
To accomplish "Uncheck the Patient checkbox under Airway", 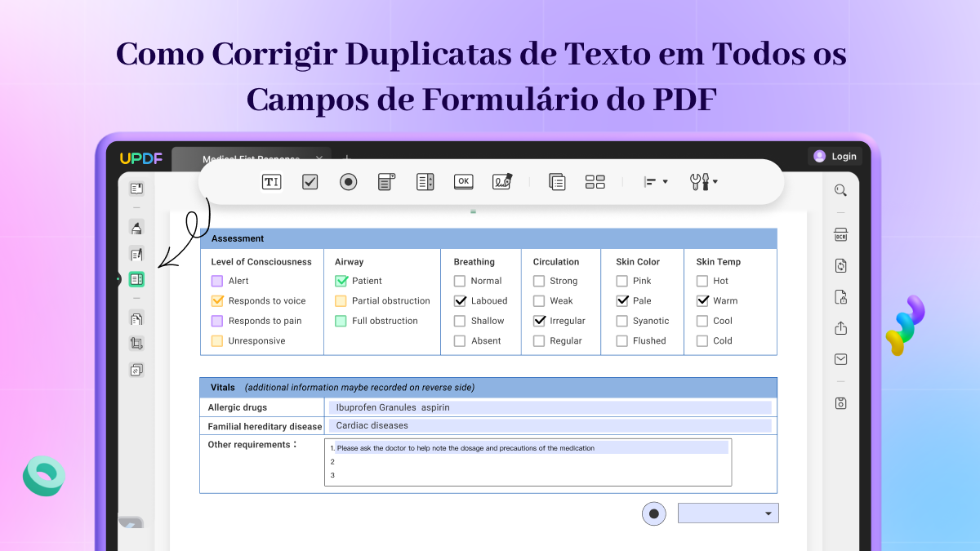I will click(x=343, y=280).
